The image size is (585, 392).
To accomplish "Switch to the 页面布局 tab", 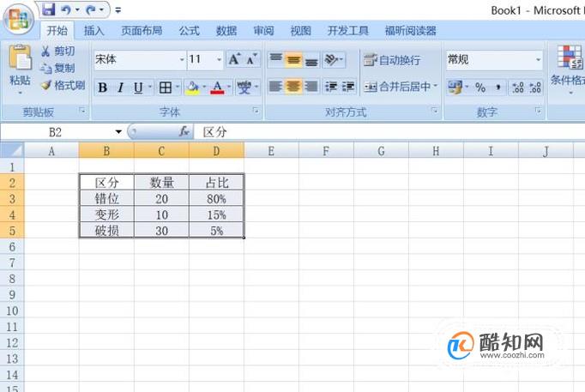I will pos(142,31).
